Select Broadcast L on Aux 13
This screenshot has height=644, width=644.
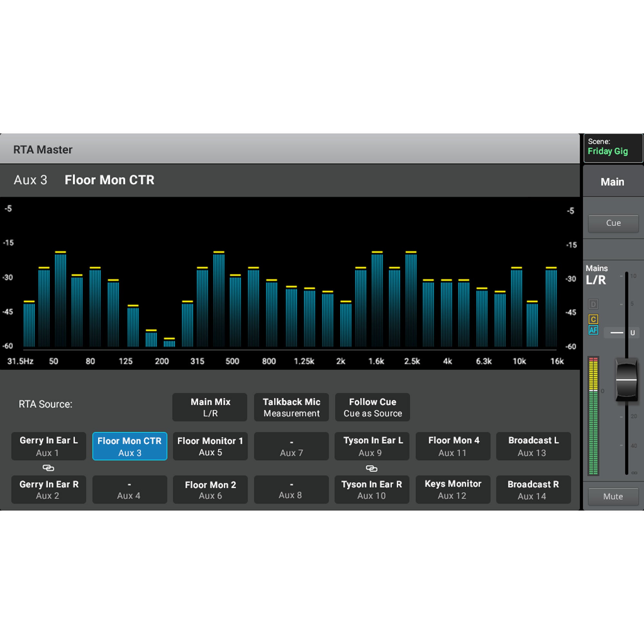click(x=533, y=446)
